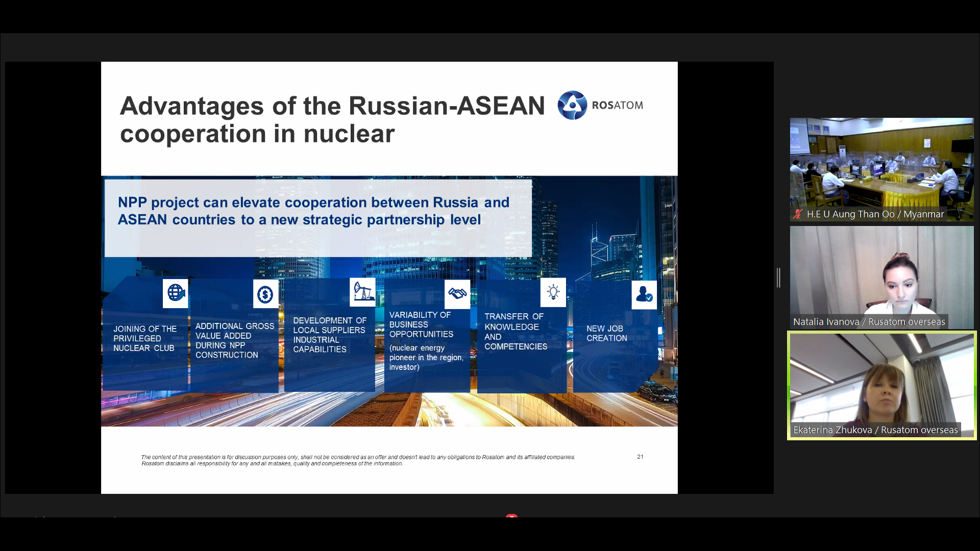980x551 pixels.
Task: Click the side panel divider handle beside the slide
Action: coord(778,278)
